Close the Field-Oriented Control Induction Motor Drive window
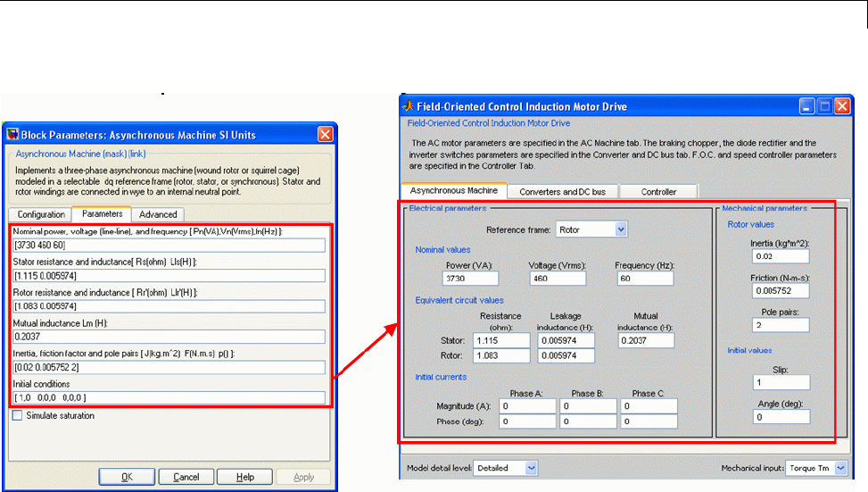Viewport: 868px width, 492px height. coord(842,106)
